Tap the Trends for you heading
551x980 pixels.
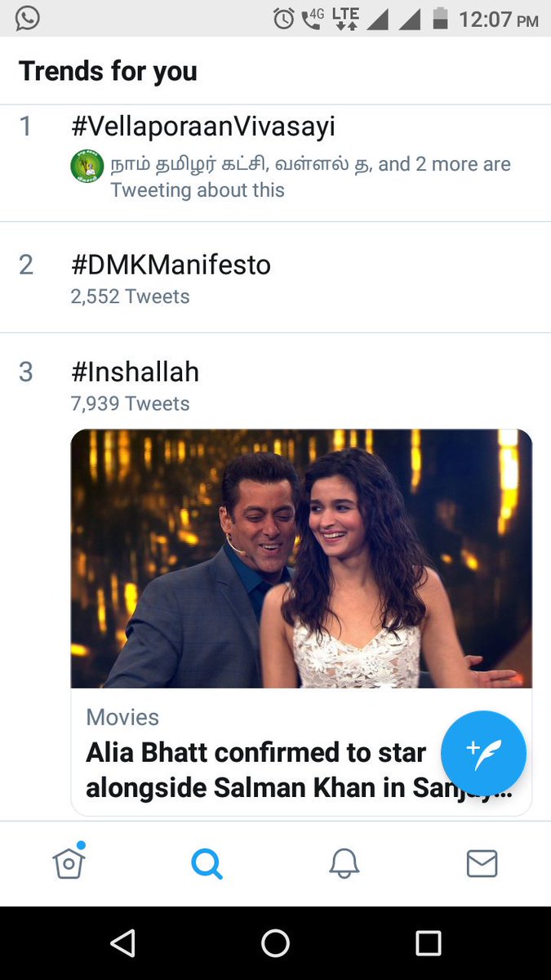click(x=108, y=71)
